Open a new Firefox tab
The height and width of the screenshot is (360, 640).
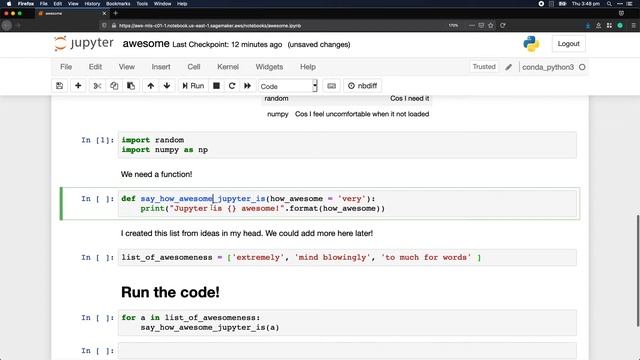point(116,13)
